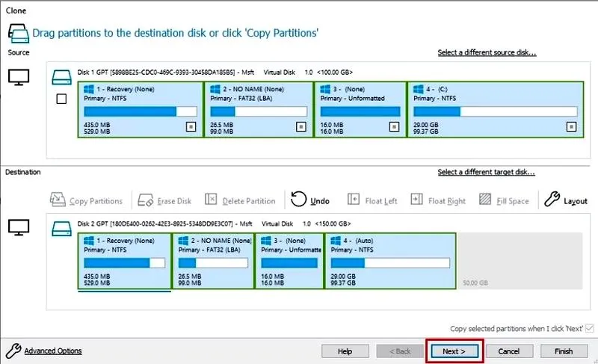598x364 pixels.
Task: Toggle the source Recovery partition checkbox
Action: [x=191, y=126]
